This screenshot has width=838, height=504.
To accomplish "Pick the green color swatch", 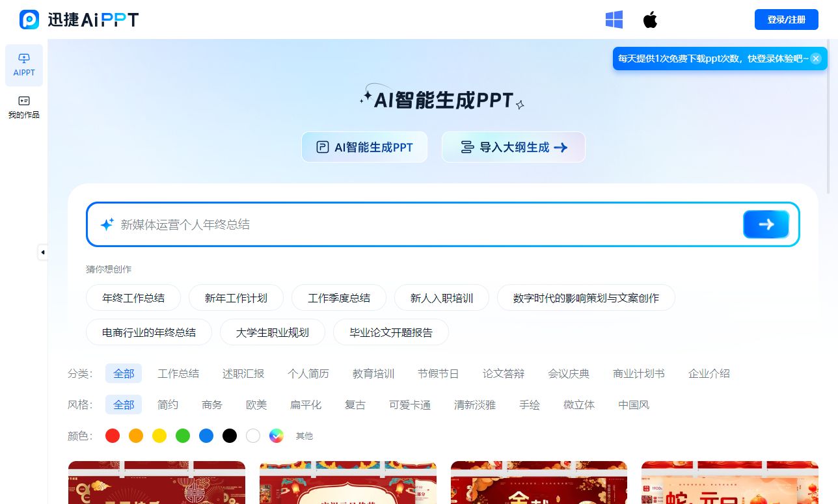I will tap(183, 436).
